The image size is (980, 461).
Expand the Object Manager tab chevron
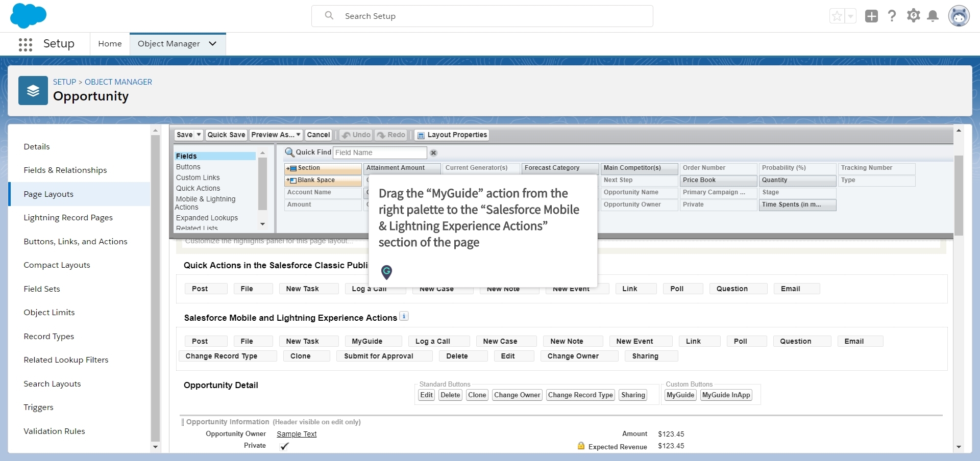coord(213,44)
